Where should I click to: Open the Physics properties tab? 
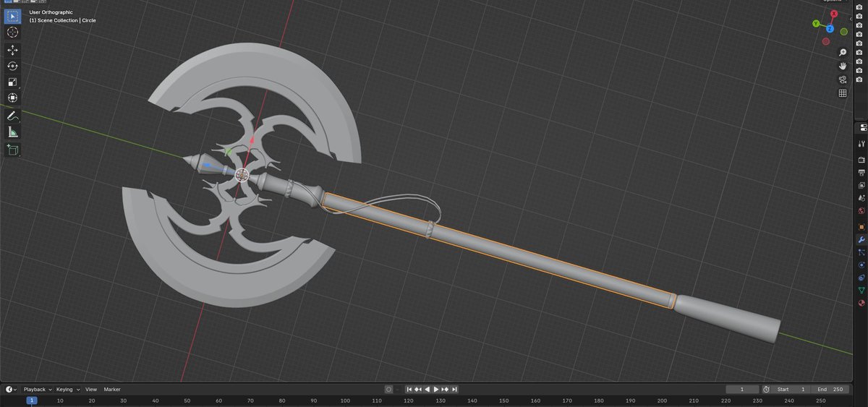(x=861, y=265)
